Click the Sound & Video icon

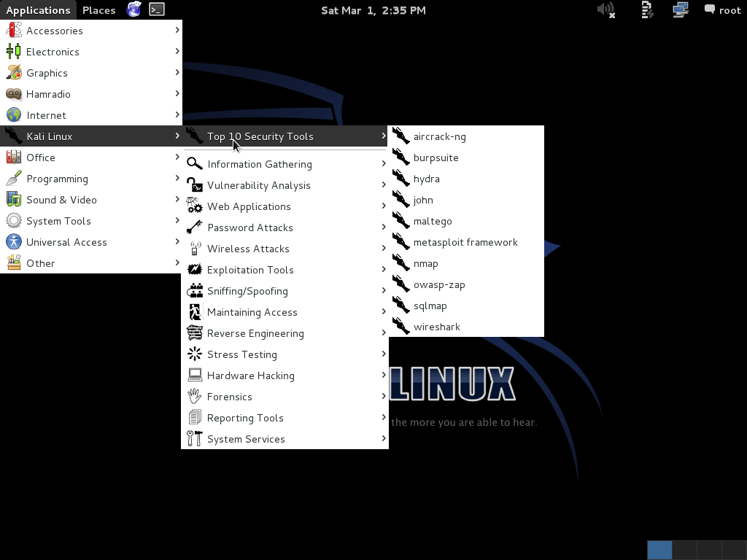[14, 200]
